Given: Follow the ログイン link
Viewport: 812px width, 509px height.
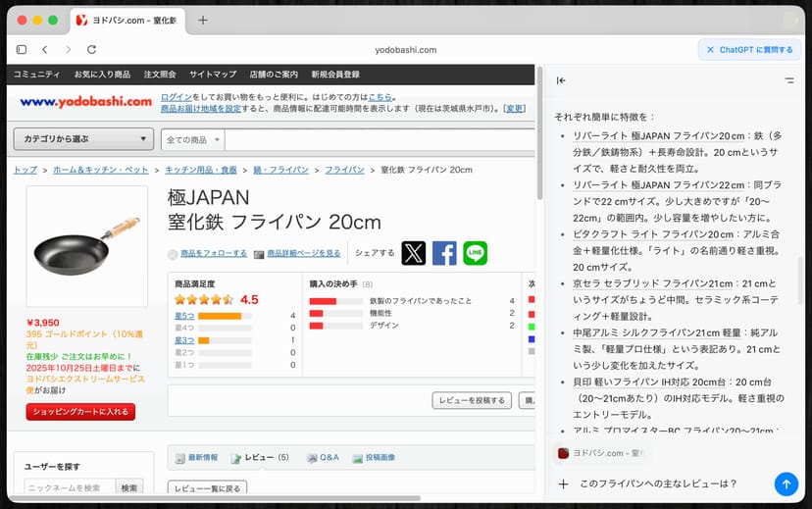Looking at the screenshot, I should point(177,97).
